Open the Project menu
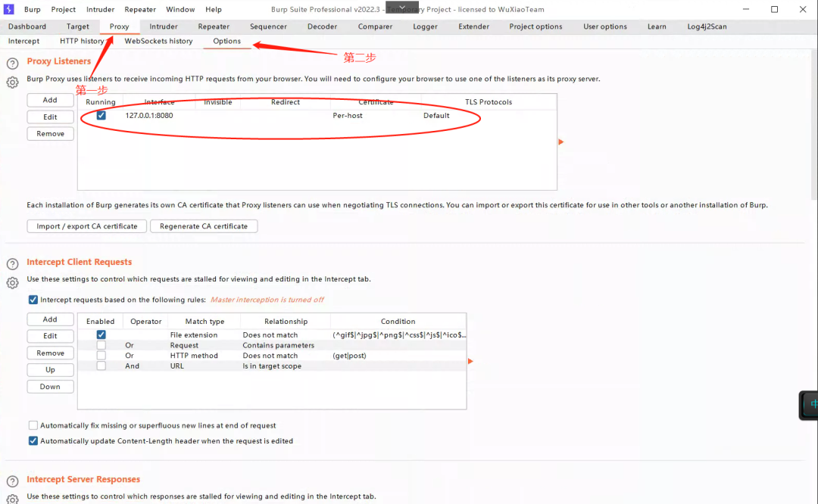Viewport: 818px width, 504px height. (63, 9)
